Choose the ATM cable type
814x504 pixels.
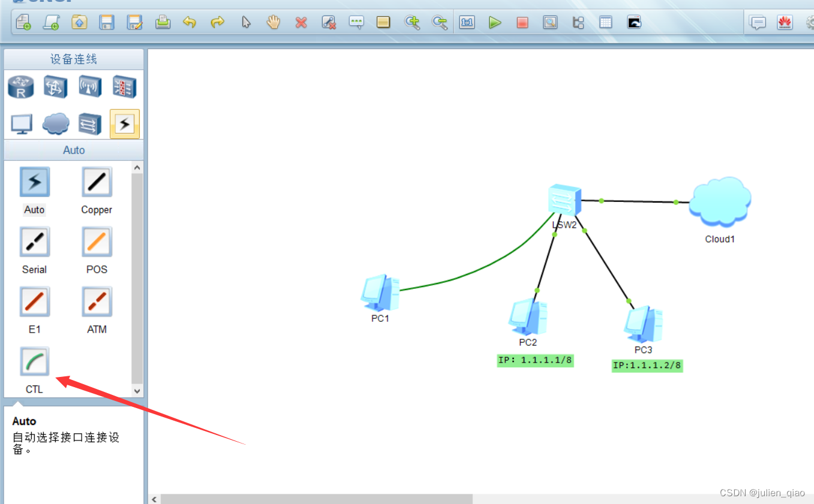pos(97,301)
